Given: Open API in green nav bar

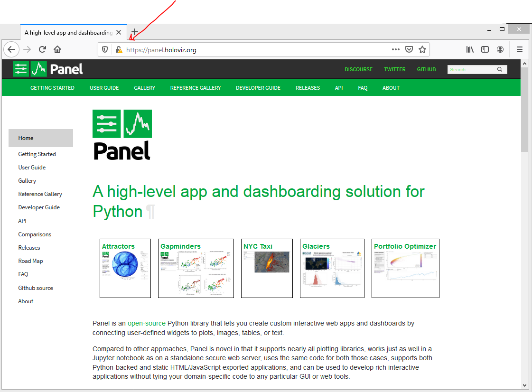Looking at the screenshot, I should pos(339,88).
